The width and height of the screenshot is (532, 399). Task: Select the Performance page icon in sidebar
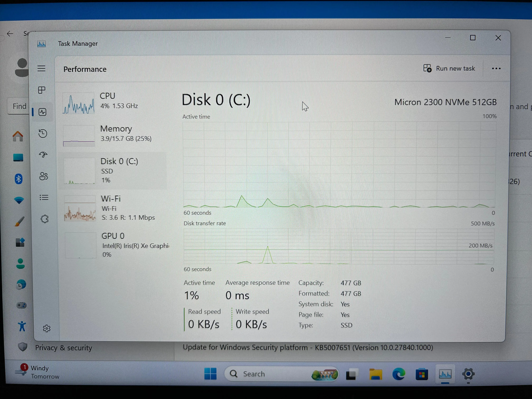pyautogui.click(x=43, y=112)
